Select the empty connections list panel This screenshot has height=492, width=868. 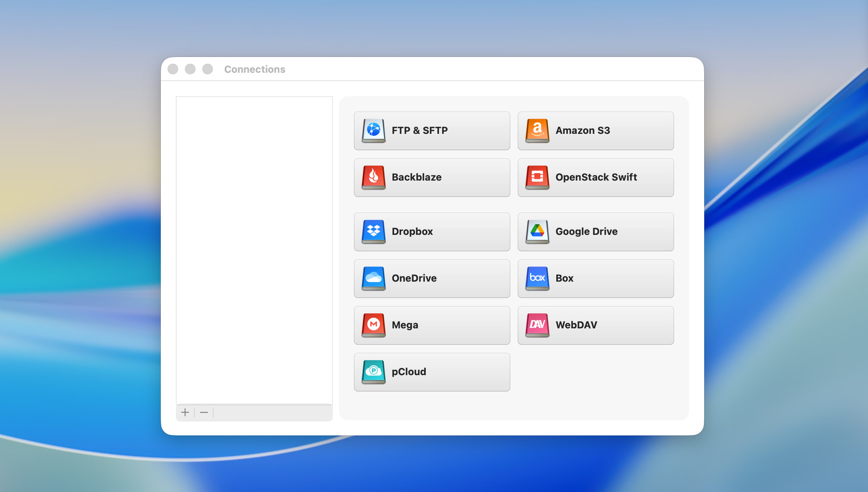point(254,249)
